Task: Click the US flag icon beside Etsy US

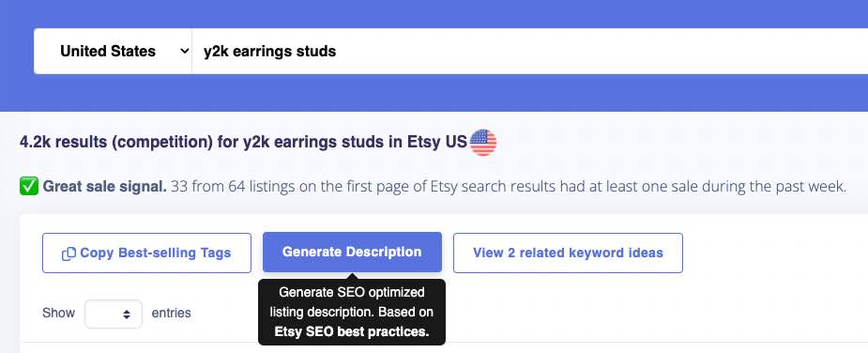Action: (482, 143)
